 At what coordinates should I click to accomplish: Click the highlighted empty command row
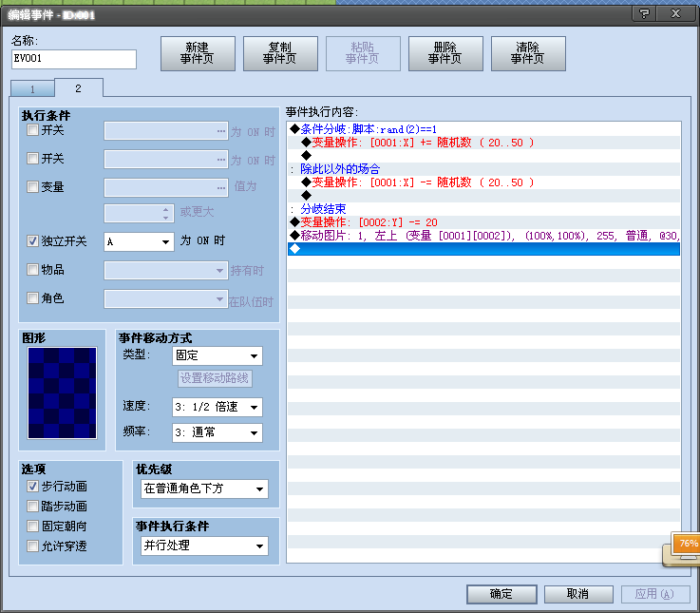click(x=484, y=249)
